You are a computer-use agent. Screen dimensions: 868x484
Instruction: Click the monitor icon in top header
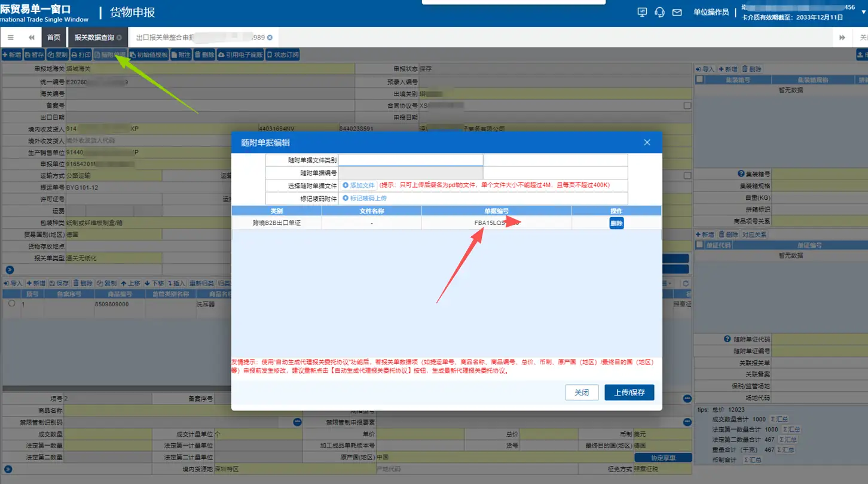point(643,12)
